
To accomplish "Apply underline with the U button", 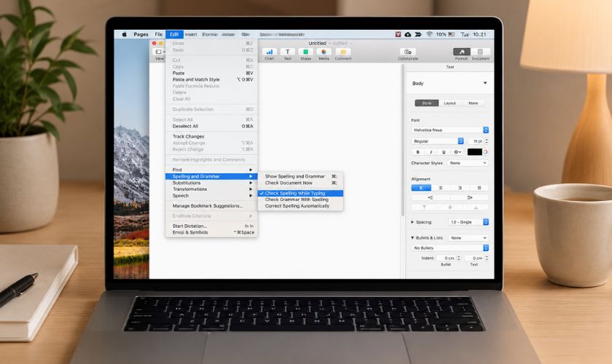I will 444,152.
